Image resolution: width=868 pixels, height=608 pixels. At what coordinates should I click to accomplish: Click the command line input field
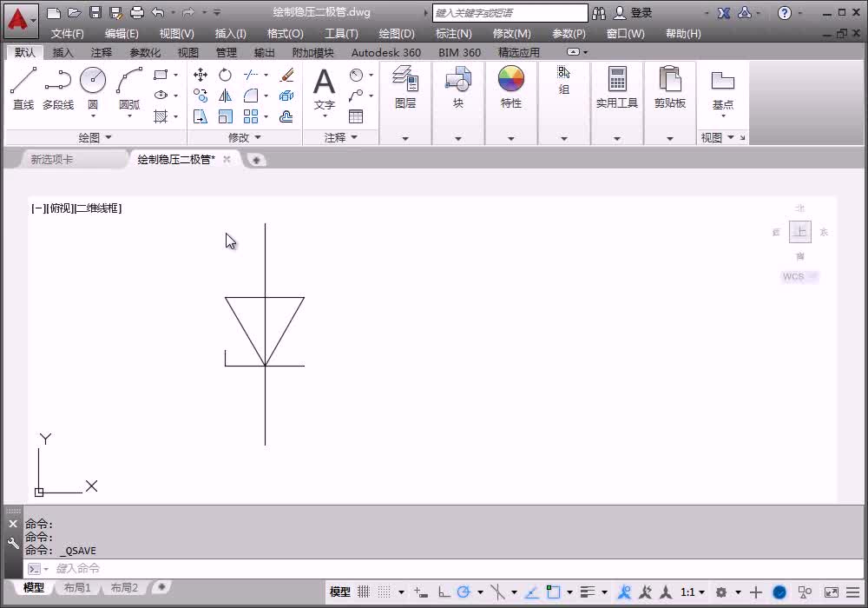click(174, 568)
